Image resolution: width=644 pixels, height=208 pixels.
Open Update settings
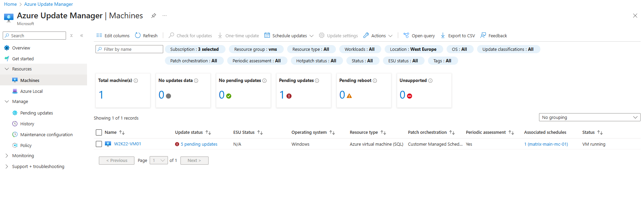pyautogui.click(x=338, y=36)
